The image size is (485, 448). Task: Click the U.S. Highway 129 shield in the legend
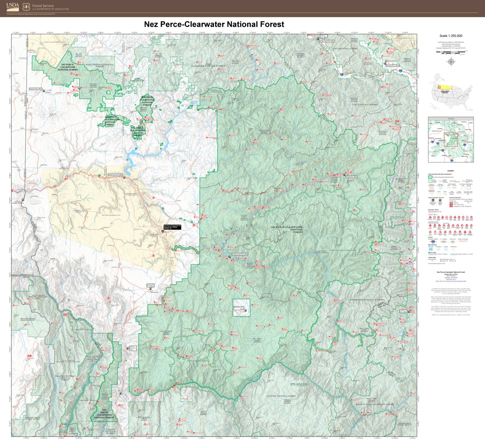(x=443, y=242)
